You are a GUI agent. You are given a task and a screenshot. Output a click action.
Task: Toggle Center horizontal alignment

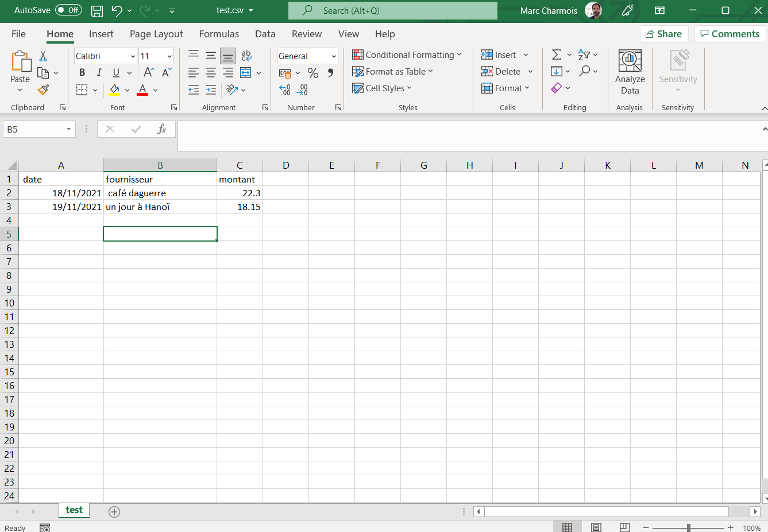(x=211, y=73)
